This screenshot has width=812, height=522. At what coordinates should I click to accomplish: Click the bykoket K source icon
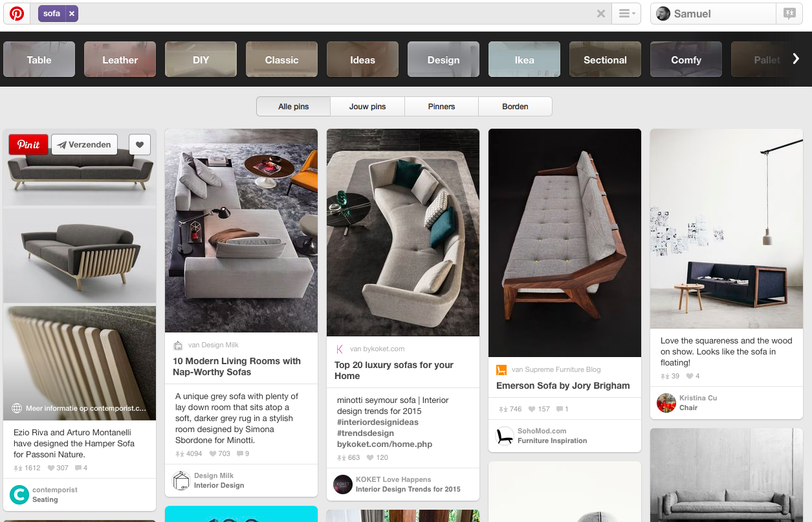(x=340, y=349)
